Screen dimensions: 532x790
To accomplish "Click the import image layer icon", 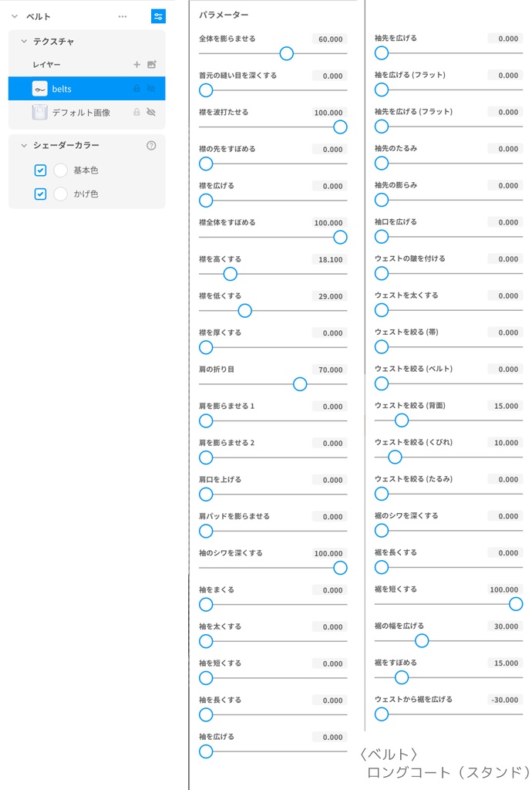I will [152, 65].
